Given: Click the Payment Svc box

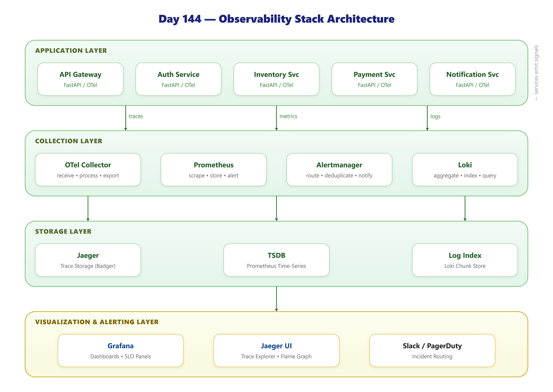Looking at the screenshot, I should click(375, 79).
